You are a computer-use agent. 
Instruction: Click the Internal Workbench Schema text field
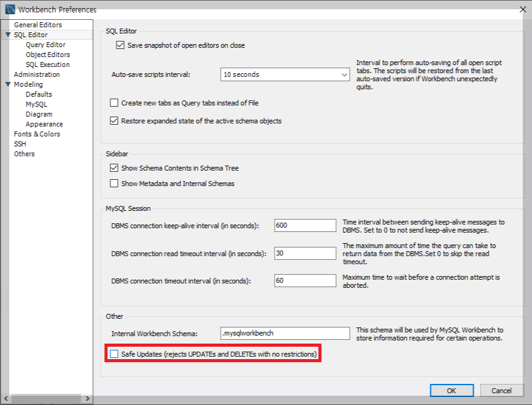point(285,334)
